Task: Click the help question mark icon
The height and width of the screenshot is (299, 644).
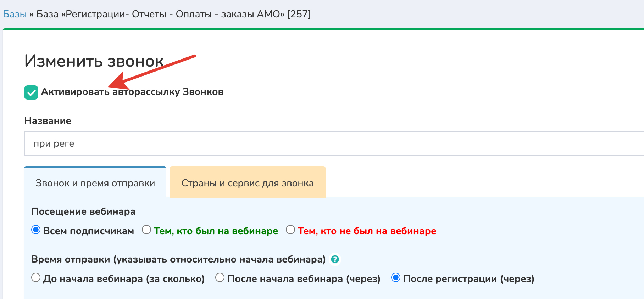Action: (x=335, y=259)
